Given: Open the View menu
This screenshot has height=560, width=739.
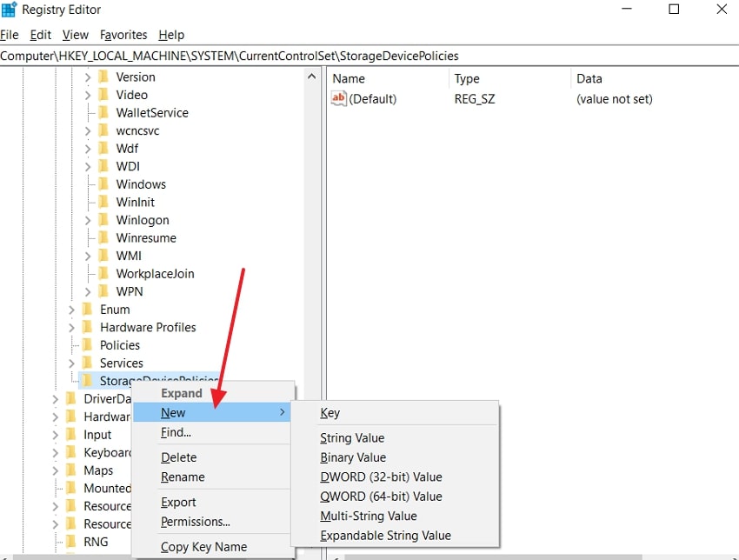Looking at the screenshot, I should point(76,35).
